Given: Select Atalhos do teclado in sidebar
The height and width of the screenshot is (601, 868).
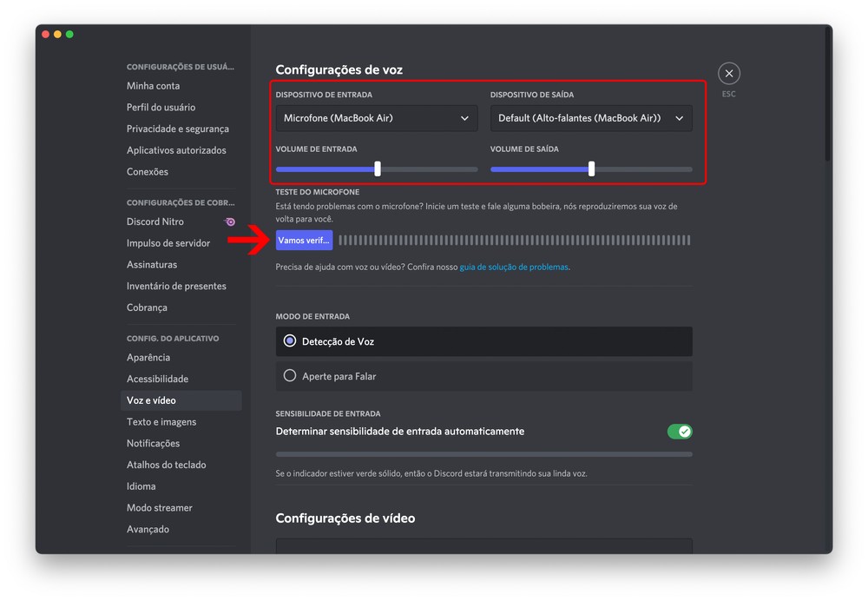Looking at the screenshot, I should (x=167, y=465).
